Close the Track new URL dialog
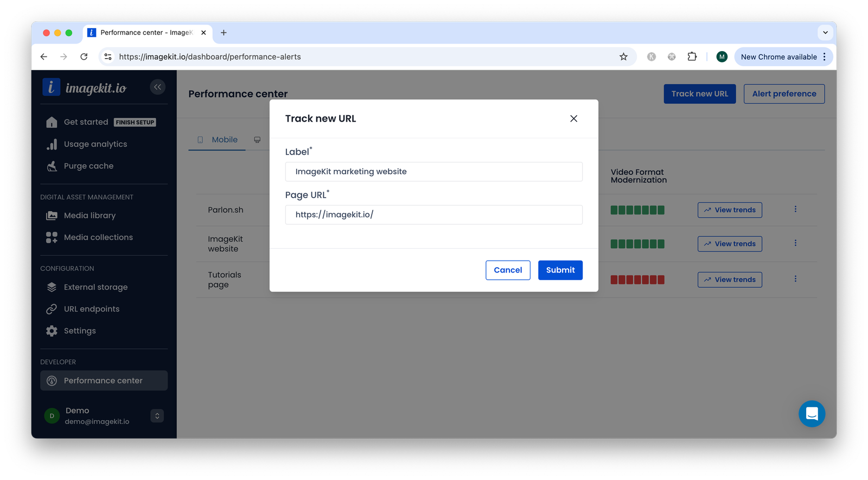This screenshot has height=480, width=868. point(573,118)
